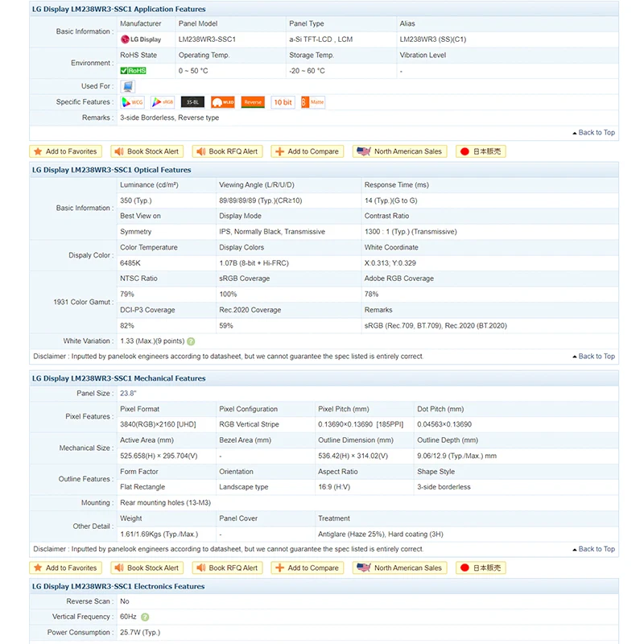Click pixel configuration 'RGB Vertical Stripe'
This screenshot has width=644, height=644.
(249, 424)
